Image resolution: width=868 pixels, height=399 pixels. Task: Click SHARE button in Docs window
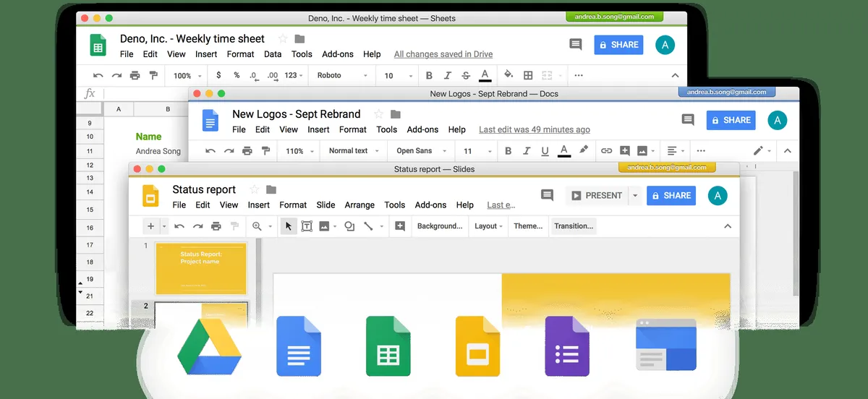[731, 120]
